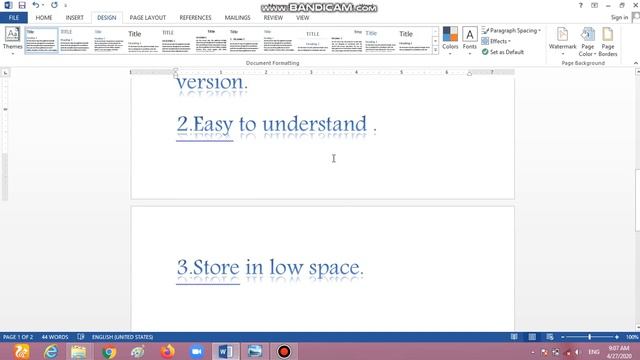Open Paragraph Spacing options
This screenshot has width=640, height=360.
tap(511, 31)
